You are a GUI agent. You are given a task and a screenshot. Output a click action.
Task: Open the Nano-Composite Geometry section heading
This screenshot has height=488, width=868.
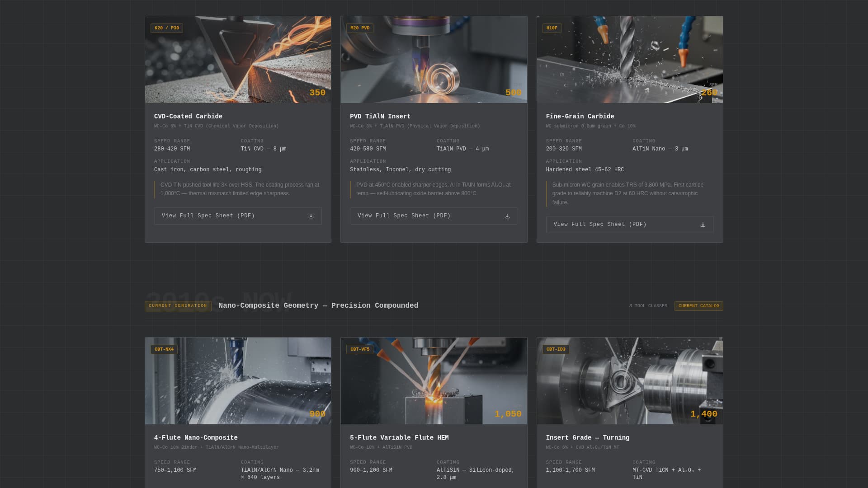pos(318,305)
